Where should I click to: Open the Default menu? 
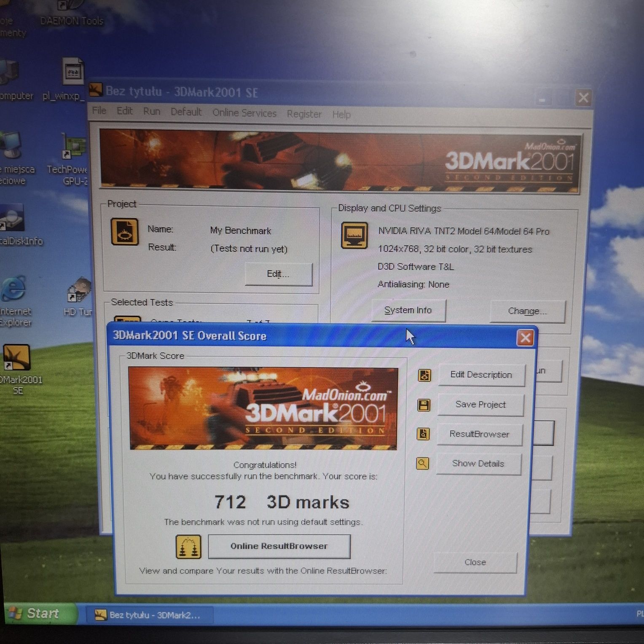(x=186, y=112)
